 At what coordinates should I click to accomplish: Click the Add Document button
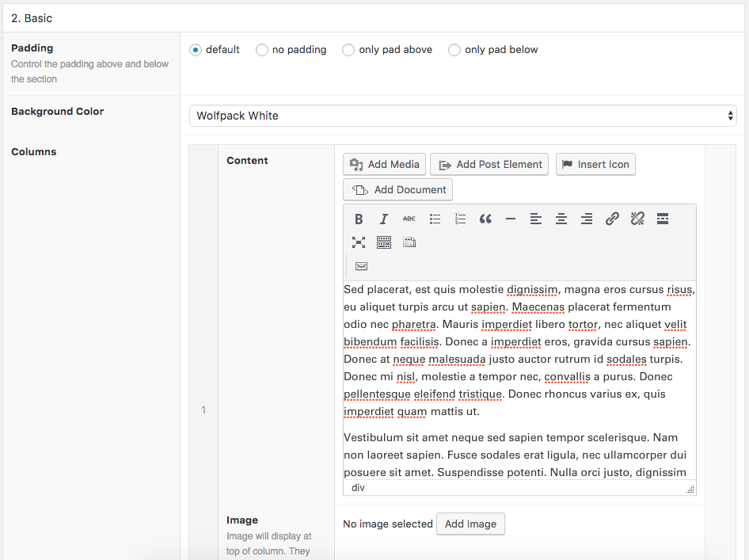pos(398,189)
